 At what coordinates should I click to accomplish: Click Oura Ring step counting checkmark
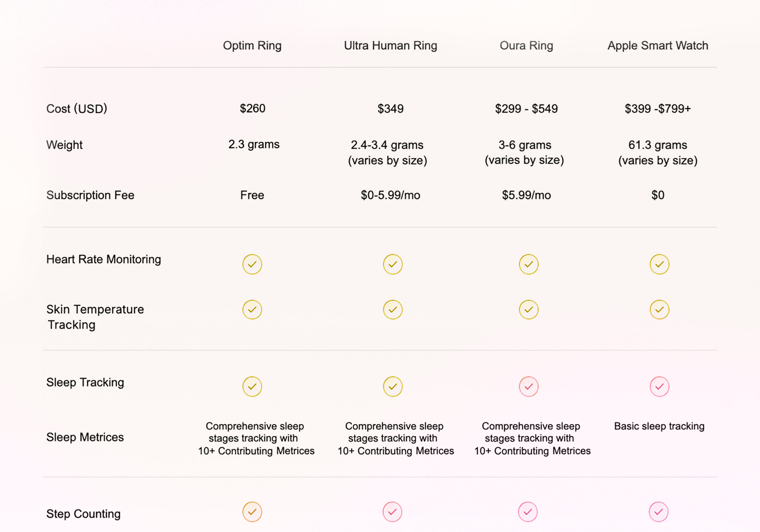click(528, 512)
